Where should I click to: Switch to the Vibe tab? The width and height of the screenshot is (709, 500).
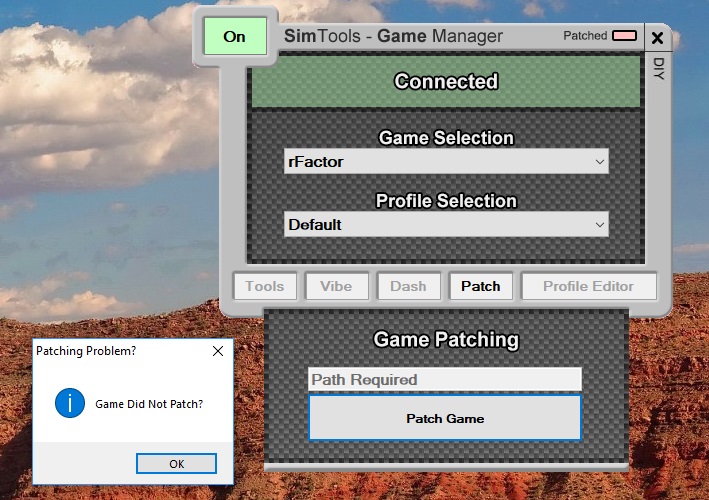(336, 286)
